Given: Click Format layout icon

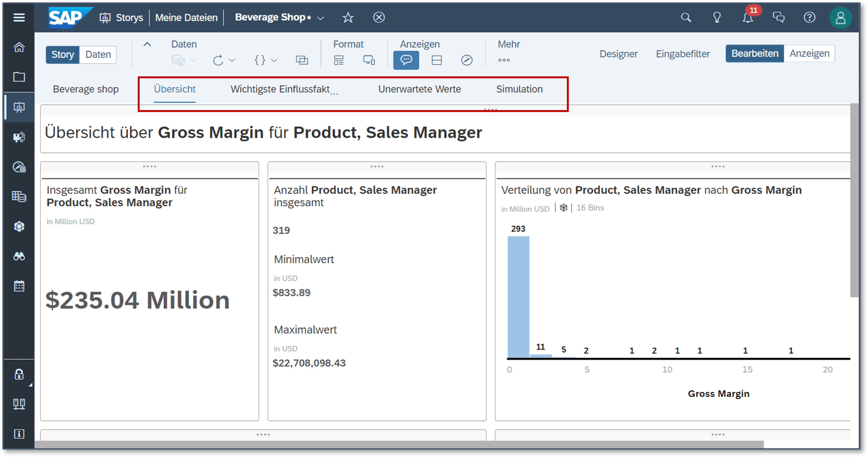Looking at the screenshot, I should click(x=339, y=60).
